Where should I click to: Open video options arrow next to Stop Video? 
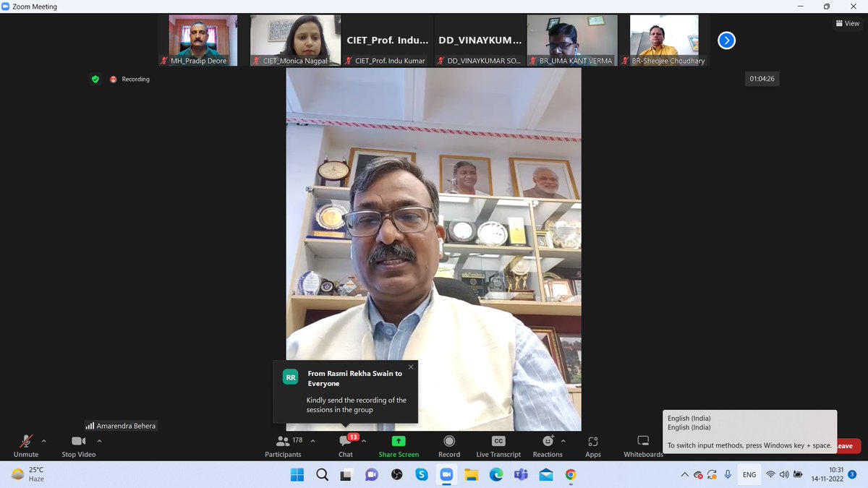[x=99, y=440]
